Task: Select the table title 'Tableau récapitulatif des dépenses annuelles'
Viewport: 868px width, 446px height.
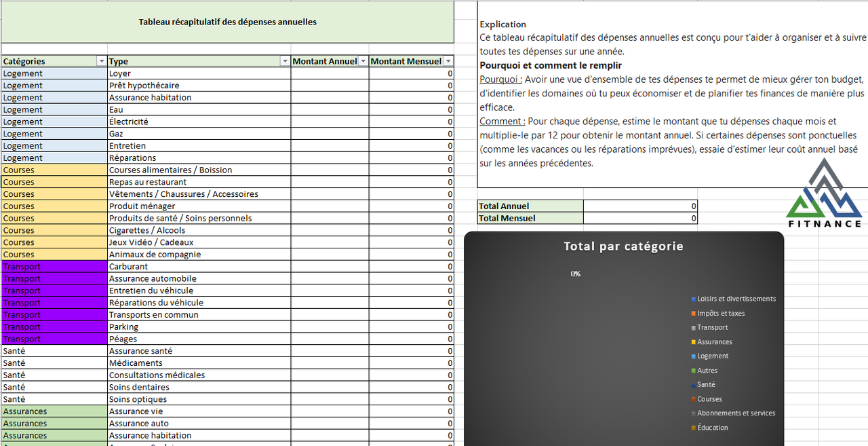Action: [x=228, y=22]
